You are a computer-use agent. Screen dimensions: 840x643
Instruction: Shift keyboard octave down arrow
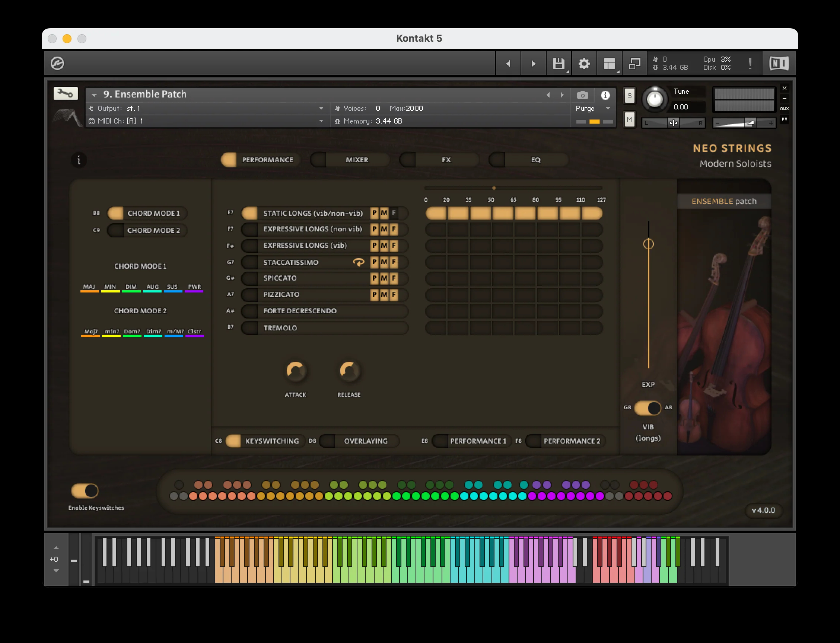click(x=56, y=571)
